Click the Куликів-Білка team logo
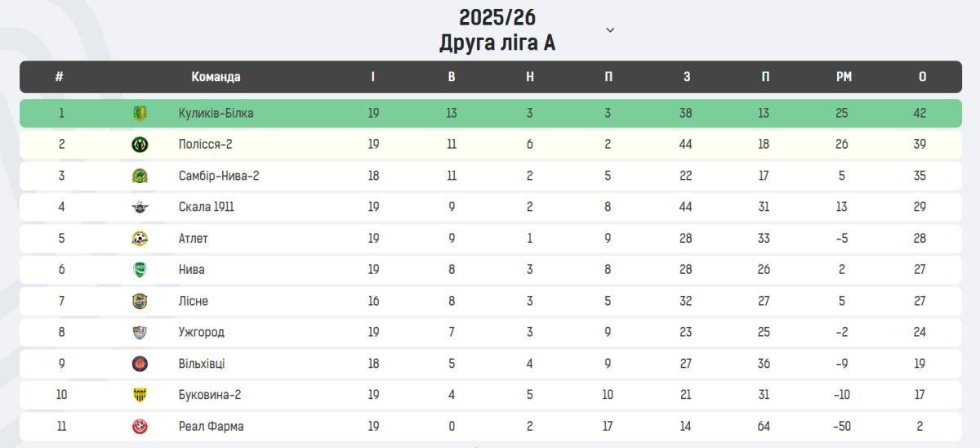Viewport: 980px width, 448px height. [x=140, y=114]
